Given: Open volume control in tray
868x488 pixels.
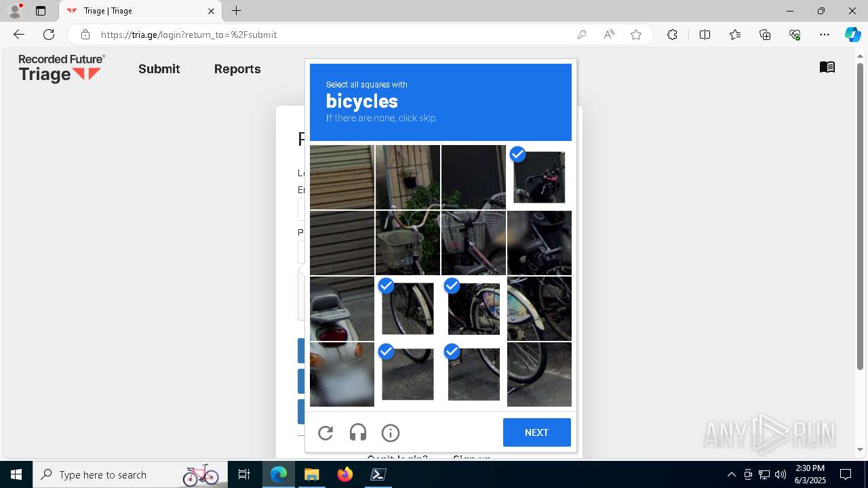Looking at the screenshot, I should coord(780,474).
